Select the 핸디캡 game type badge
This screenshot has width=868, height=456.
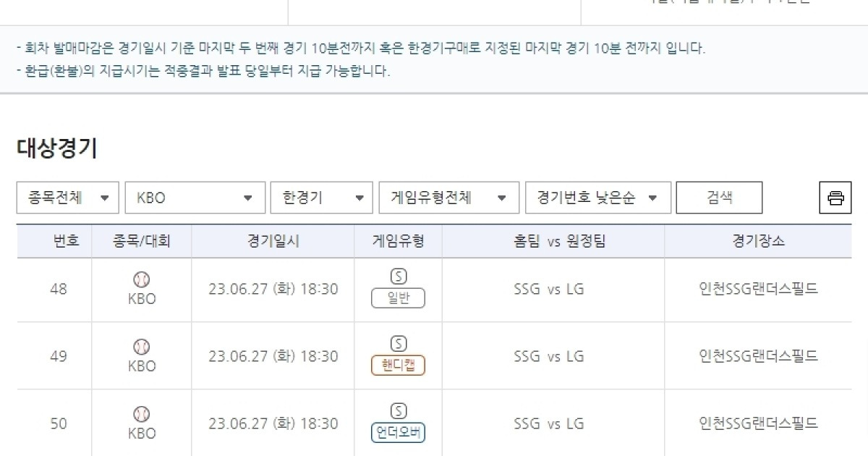point(398,366)
